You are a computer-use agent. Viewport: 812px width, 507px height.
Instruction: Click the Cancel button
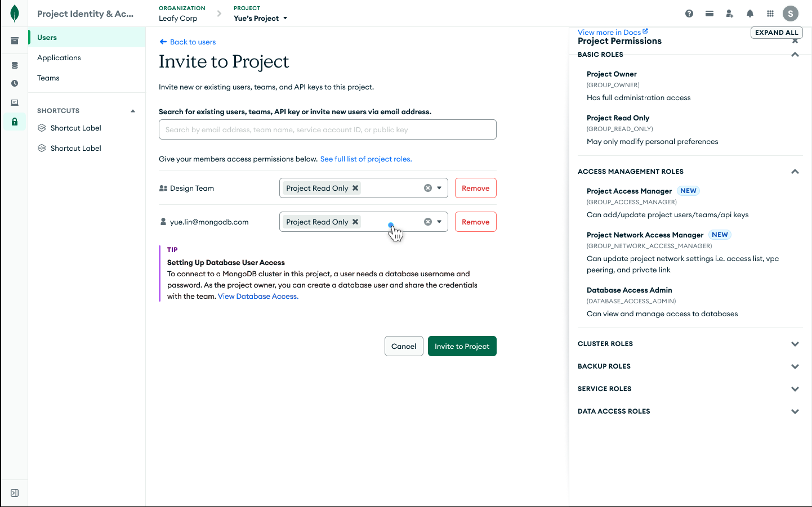coord(404,346)
